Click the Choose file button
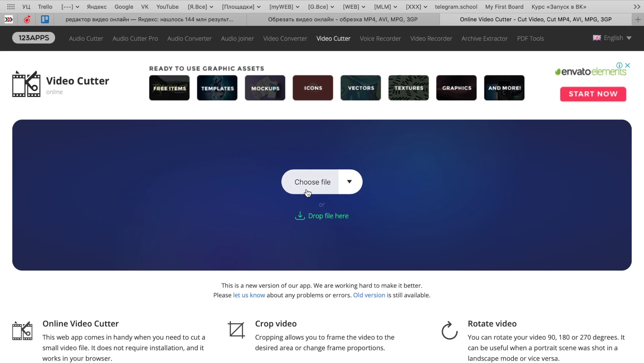This screenshot has width=644, height=363. coord(310,182)
